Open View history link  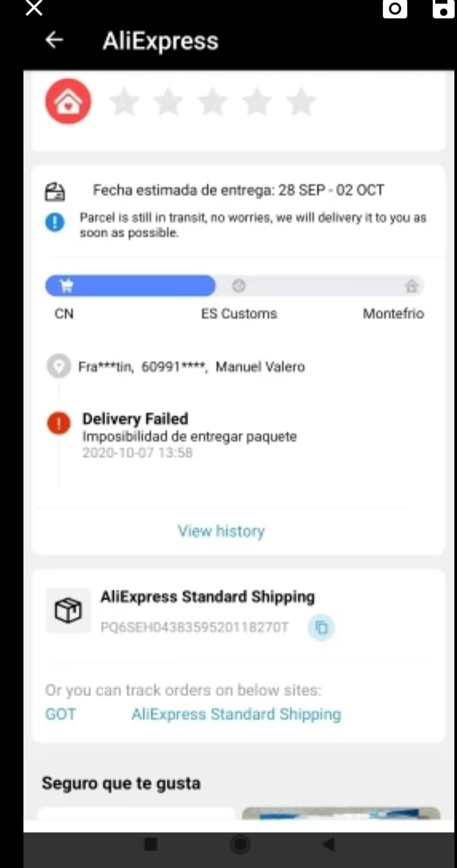221,531
